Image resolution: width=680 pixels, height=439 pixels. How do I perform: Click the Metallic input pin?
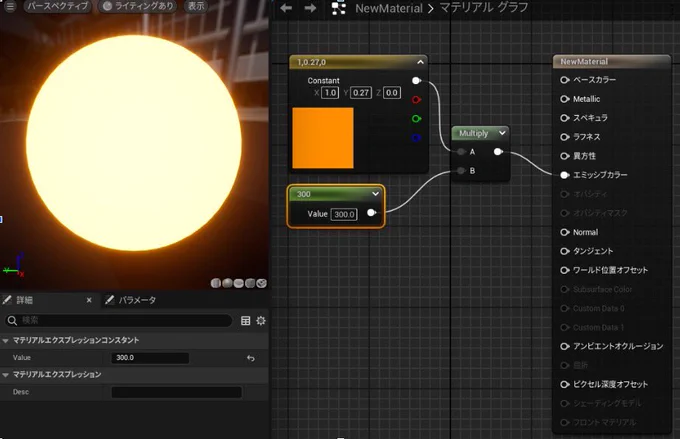(564, 99)
